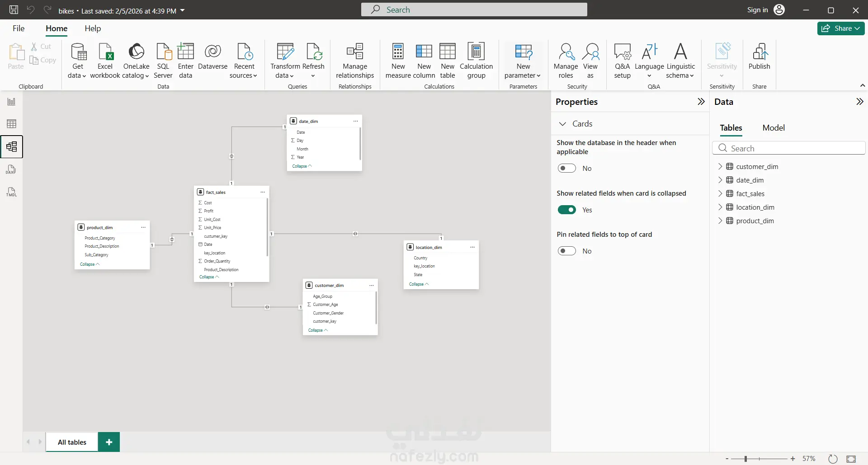Image resolution: width=868 pixels, height=465 pixels.
Task: Open DAX query view
Action: click(x=11, y=169)
